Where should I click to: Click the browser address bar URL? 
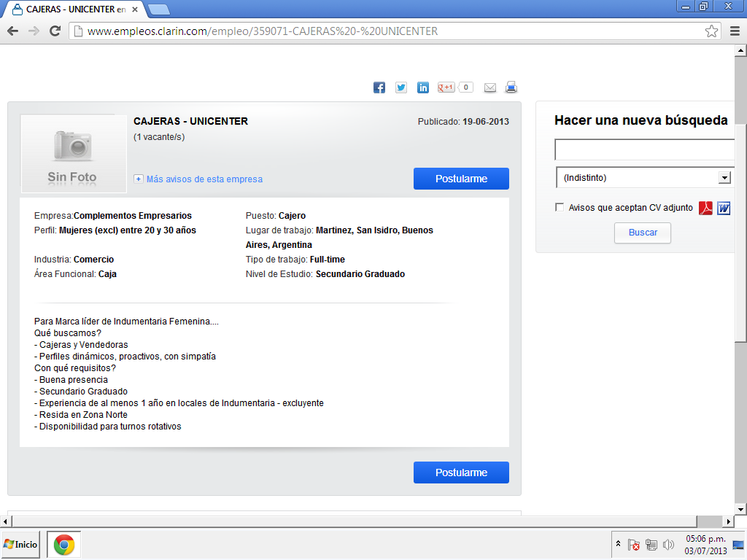click(263, 31)
